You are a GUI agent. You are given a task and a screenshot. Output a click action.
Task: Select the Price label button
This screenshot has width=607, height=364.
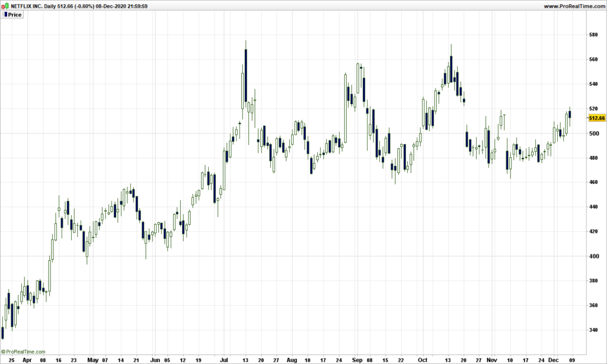[13, 15]
